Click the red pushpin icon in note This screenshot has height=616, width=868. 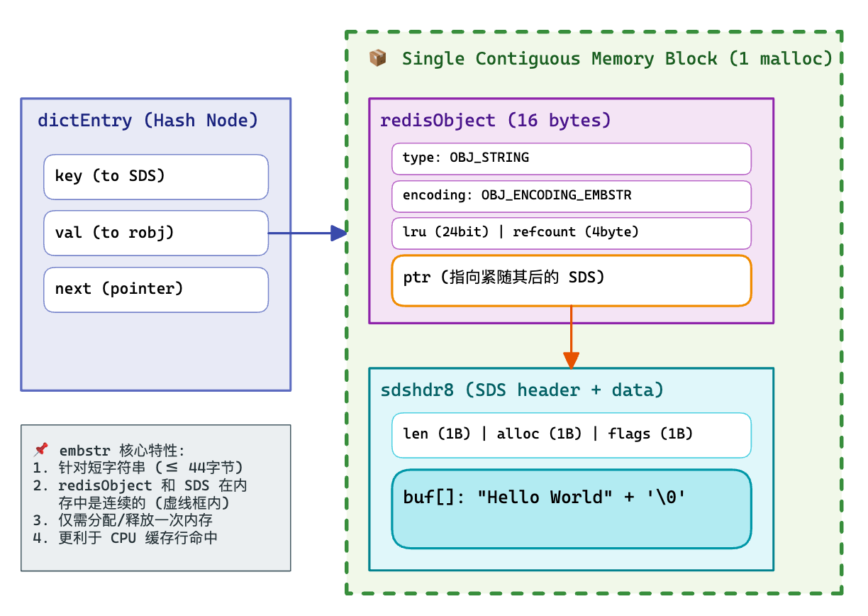point(41,449)
